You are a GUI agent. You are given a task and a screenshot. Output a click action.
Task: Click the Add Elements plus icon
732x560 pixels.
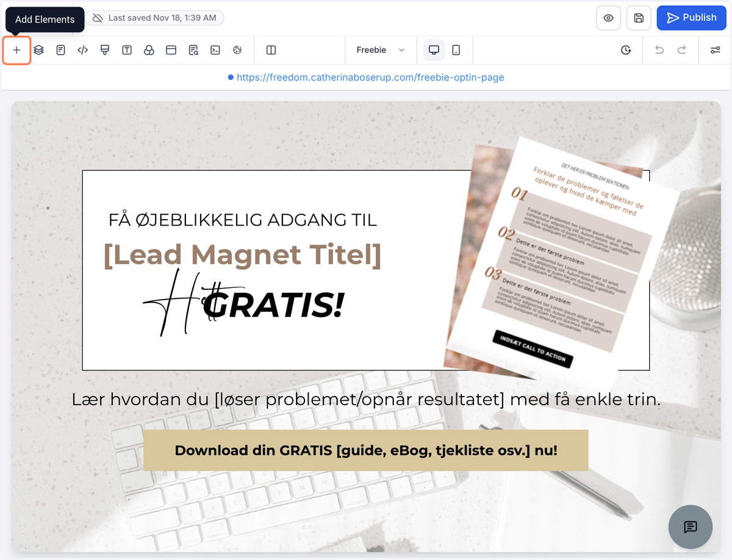[16, 50]
